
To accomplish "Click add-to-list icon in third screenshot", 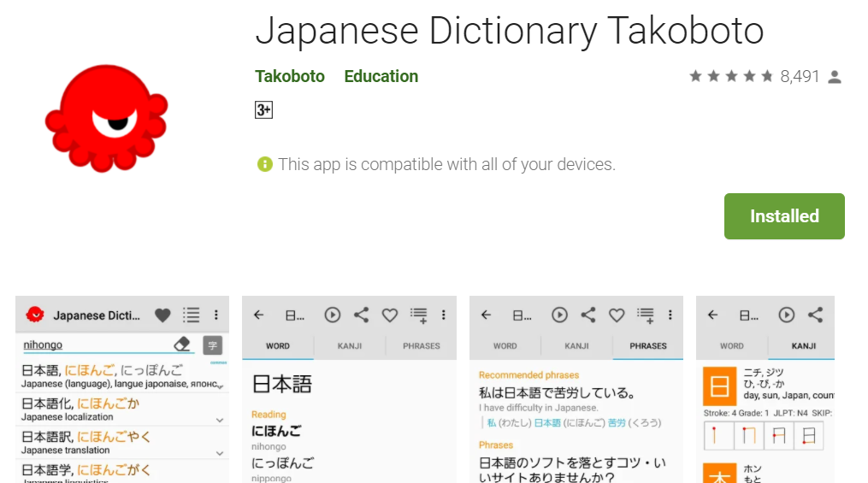I will 646,315.
